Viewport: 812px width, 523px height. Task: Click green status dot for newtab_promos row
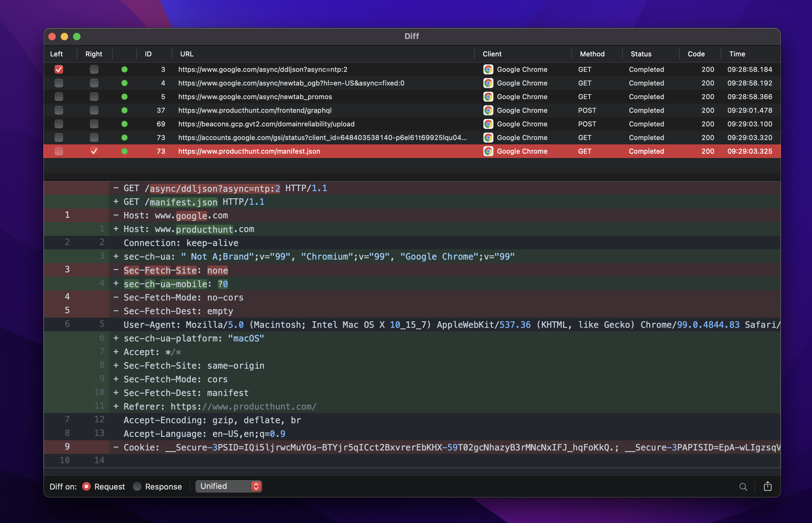[x=124, y=97]
